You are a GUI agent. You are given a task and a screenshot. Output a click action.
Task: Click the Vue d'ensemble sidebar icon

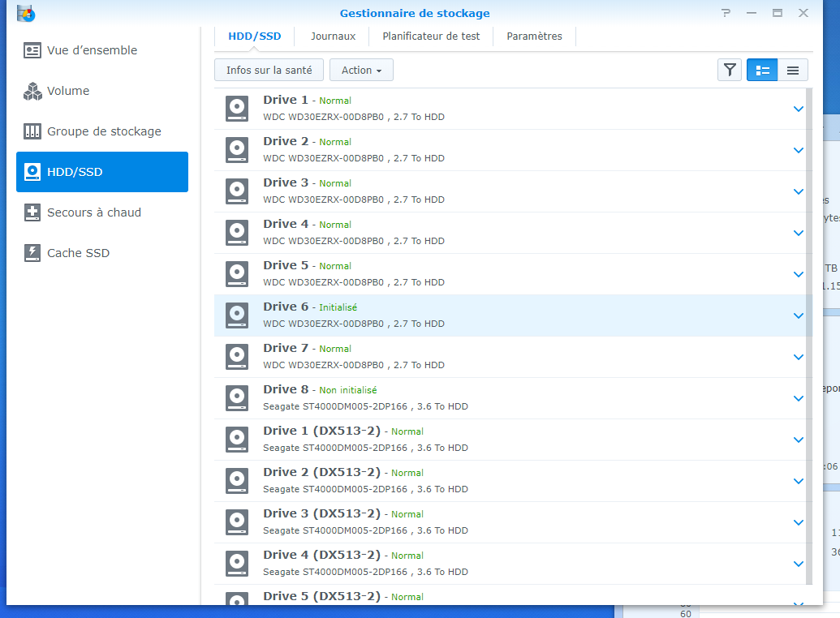(x=32, y=50)
